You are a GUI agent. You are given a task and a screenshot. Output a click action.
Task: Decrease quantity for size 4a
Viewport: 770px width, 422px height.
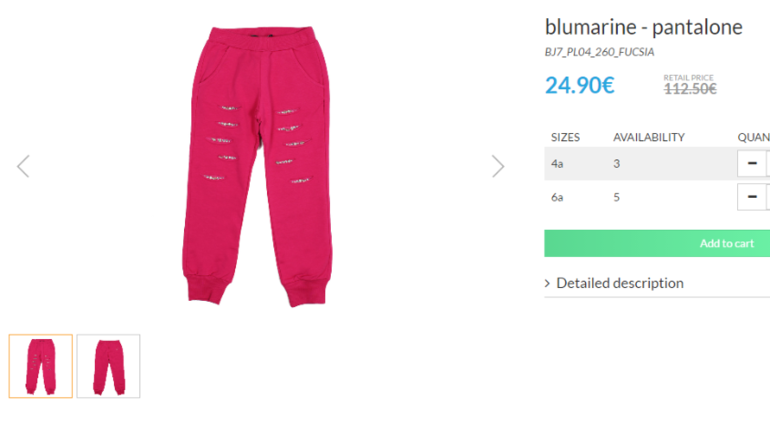point(752,163)
